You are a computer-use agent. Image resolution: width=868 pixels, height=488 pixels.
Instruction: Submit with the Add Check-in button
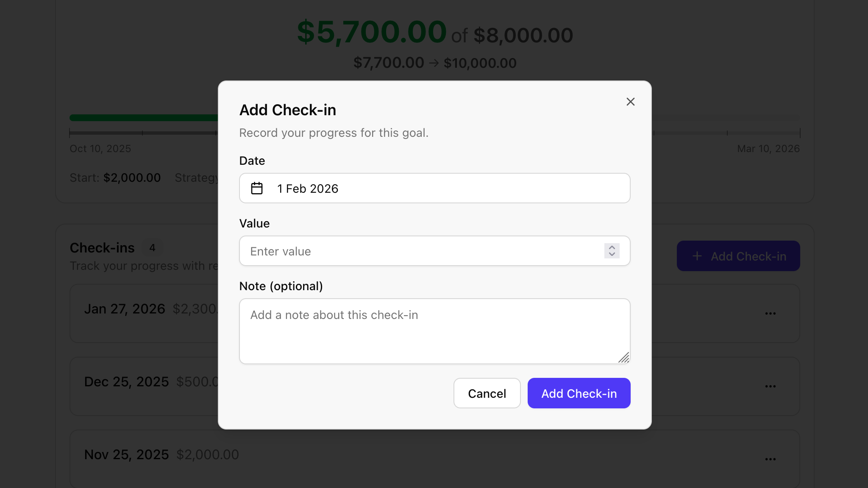pos(579,393)
